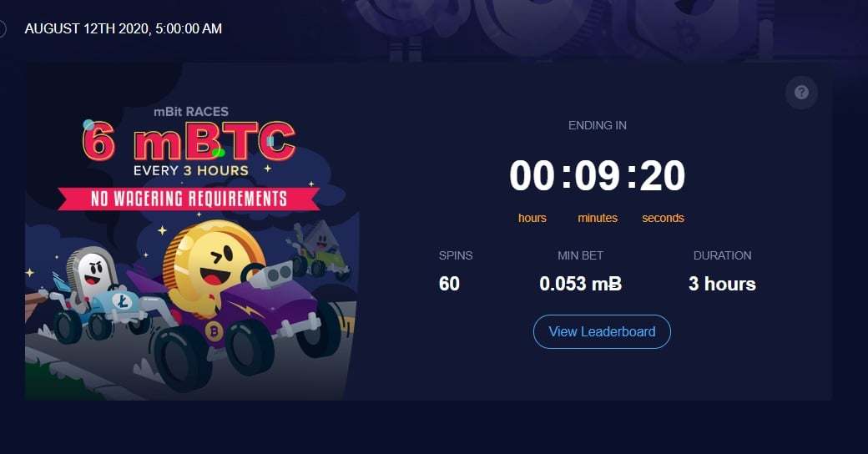Click the Every 3 Hours subtitle
This screenshot has width=868, height=454.
point(191,170)
